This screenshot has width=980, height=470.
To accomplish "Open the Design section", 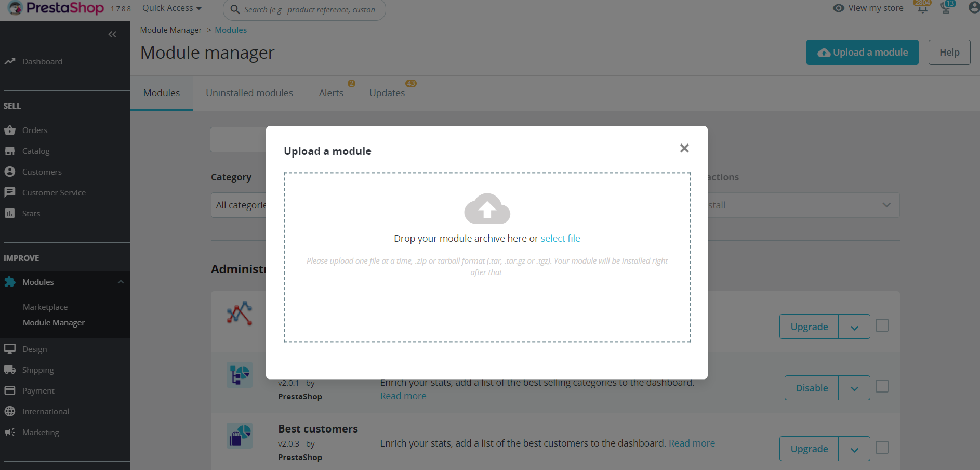I will 34,349.
